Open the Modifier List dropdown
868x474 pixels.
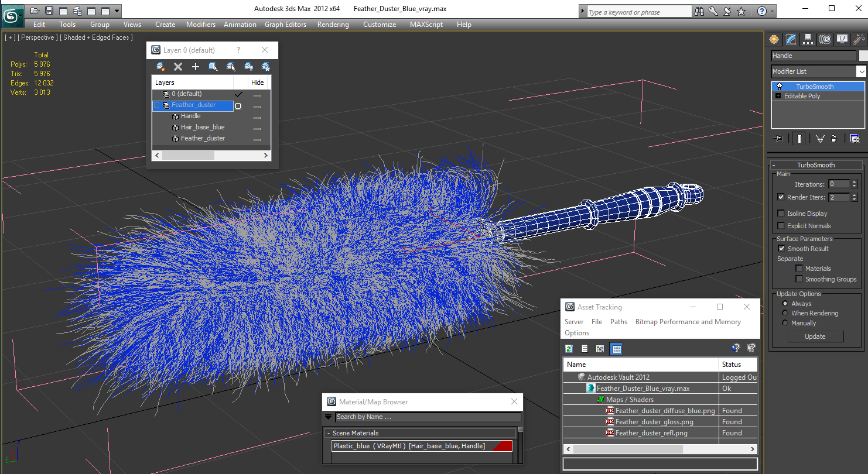861,71
